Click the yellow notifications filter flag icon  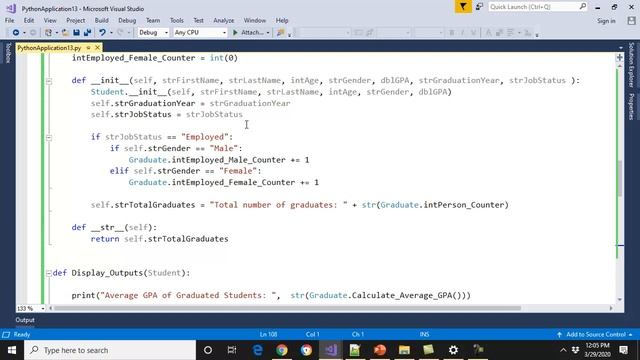click(x=463, y=7)
